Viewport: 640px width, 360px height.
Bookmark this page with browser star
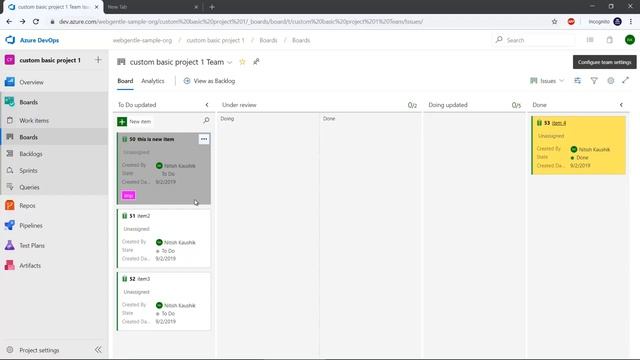[554, 22]
